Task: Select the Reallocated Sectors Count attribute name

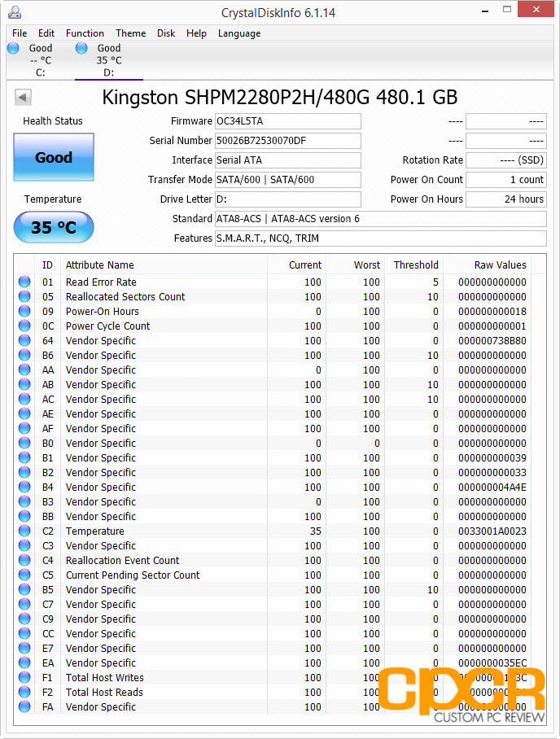Action: tap(125, 296)
